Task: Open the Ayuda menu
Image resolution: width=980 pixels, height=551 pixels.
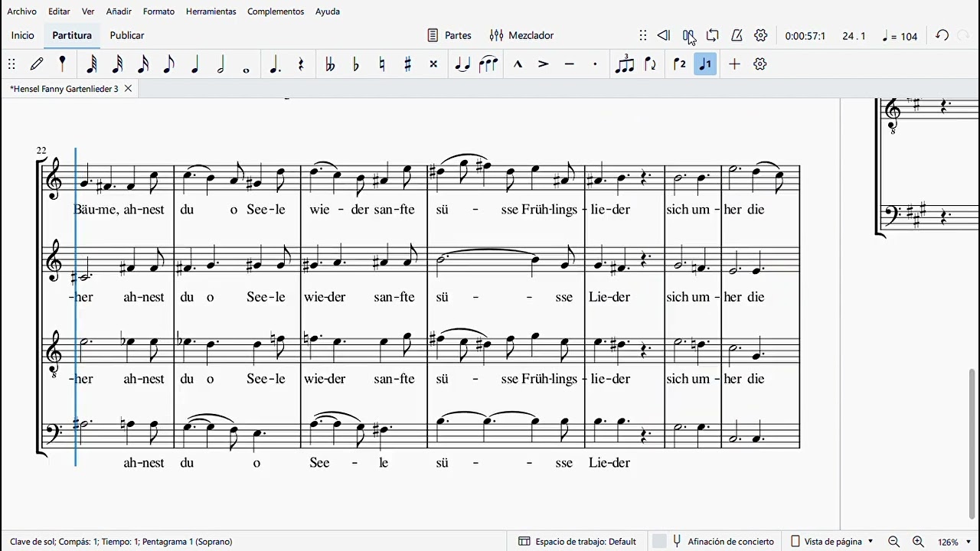Action: point(328,11)
